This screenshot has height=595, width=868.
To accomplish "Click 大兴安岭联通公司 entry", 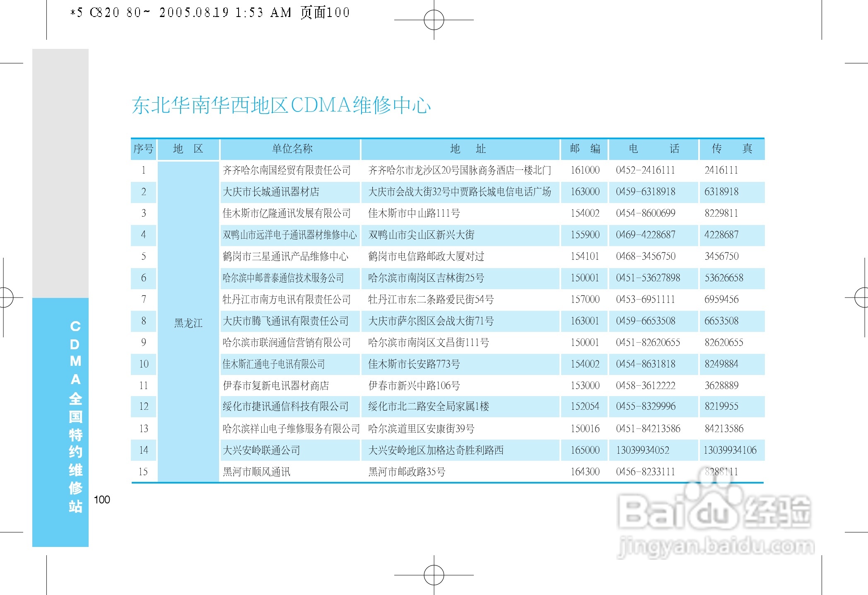I will (261, 450).
